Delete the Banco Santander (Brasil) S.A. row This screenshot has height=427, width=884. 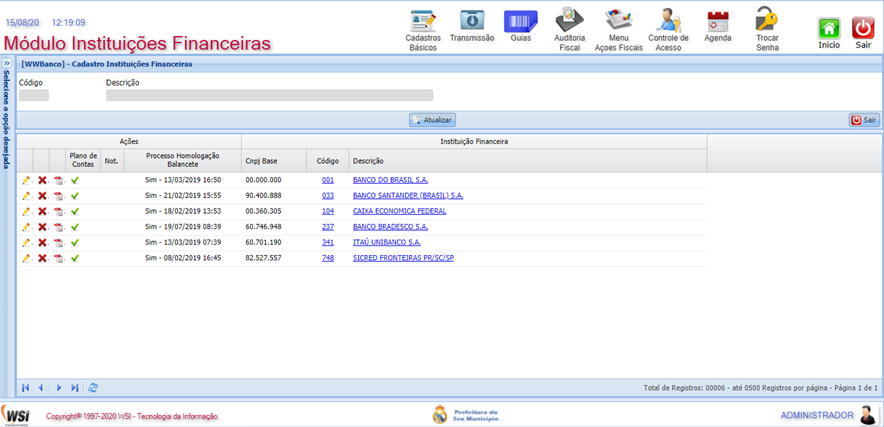pyautogui.click(x=42, y=196)
